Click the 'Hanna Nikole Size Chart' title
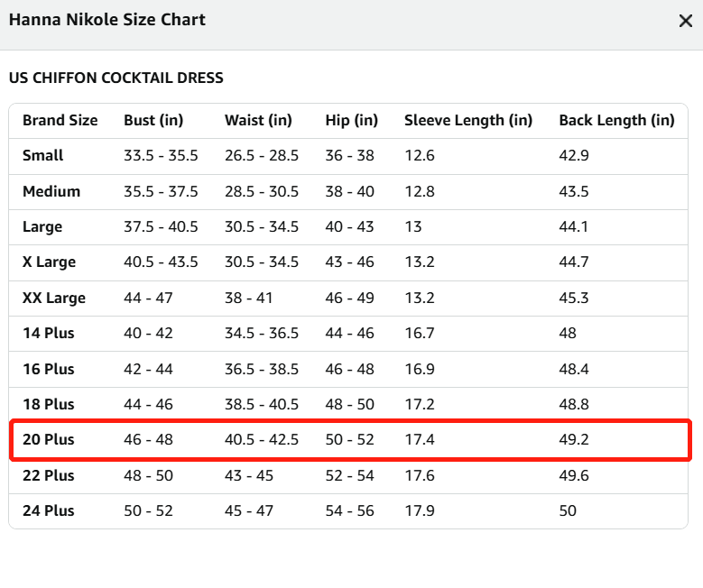This screenshot has width=703, height=588. [x=107, y=20]
